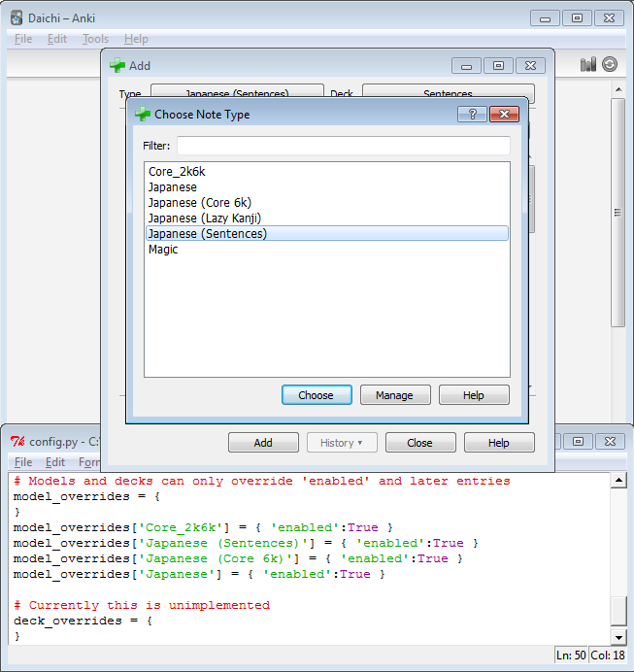The height and width of the screenshot is (672, 634).
Task: Select Japanese (Core 6k) note type
Action: (327, 203)
